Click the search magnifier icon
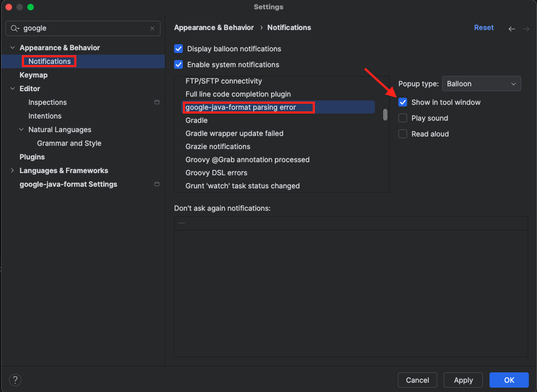 tap(15, 28)
